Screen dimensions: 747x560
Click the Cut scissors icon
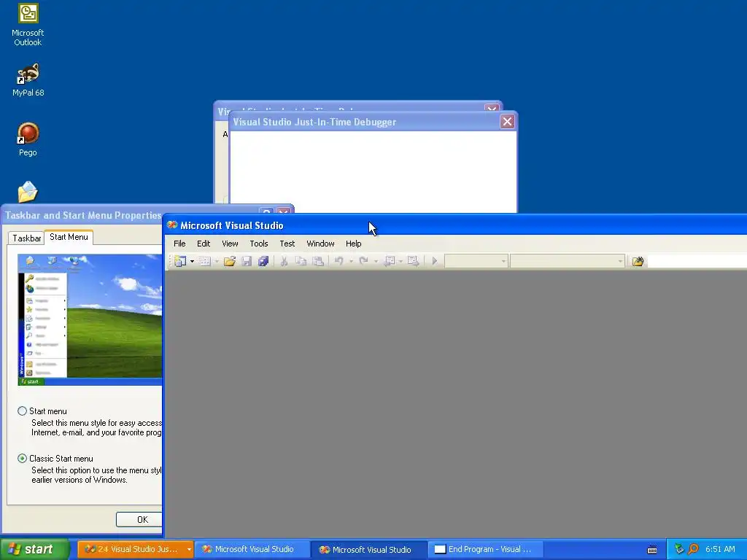[284, 261]
